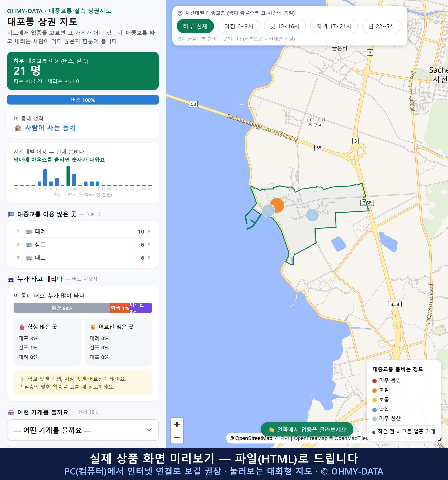Click the 학생 1% orange bar segment
448x480 pixels.
tap(120, 308)
